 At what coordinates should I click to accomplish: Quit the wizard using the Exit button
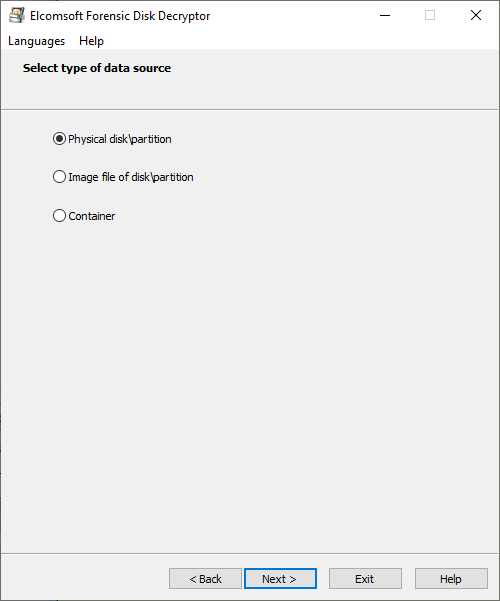tap(365, 578)
